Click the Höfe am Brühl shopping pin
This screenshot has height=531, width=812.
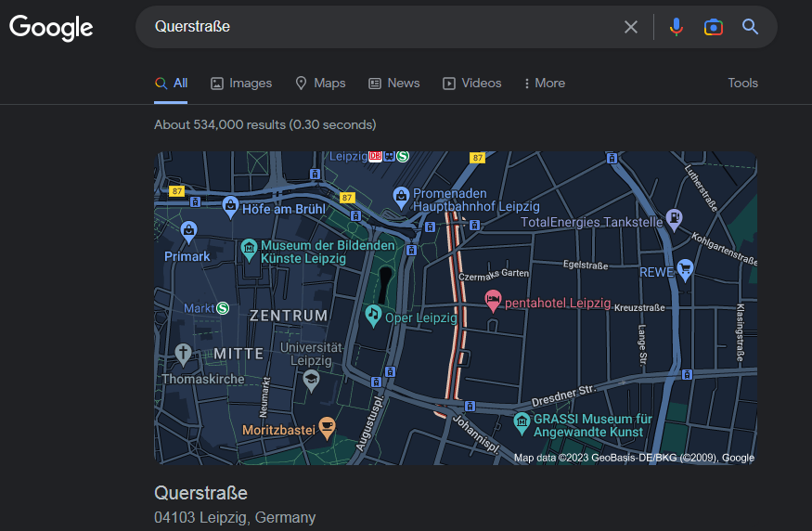[230, 207]
